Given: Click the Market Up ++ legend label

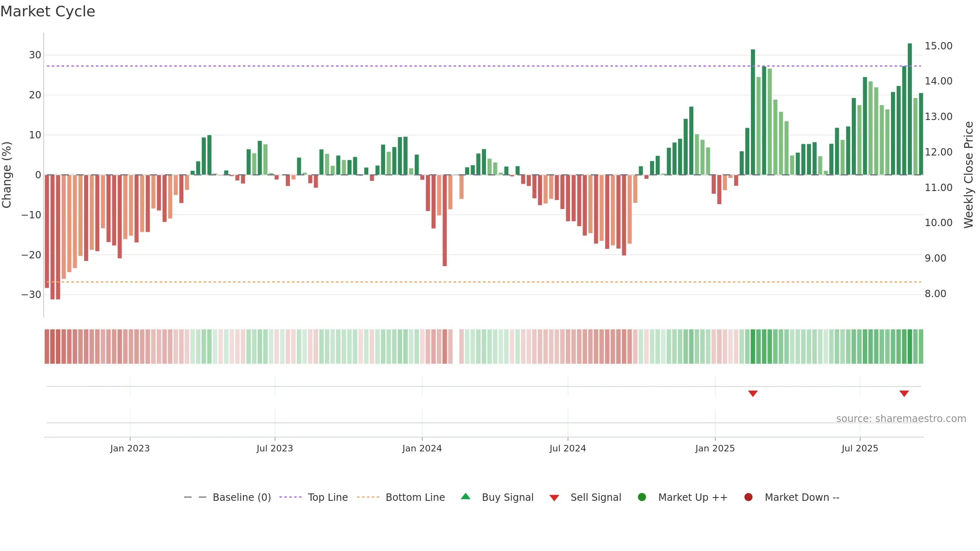Looking at the screenshot, I should pyautogui.click(x=693, y=497).
